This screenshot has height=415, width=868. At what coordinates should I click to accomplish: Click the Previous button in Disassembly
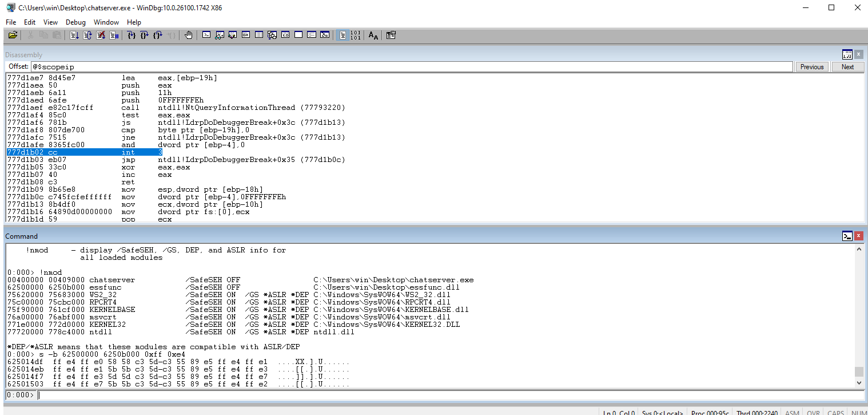tap(811, 67)
